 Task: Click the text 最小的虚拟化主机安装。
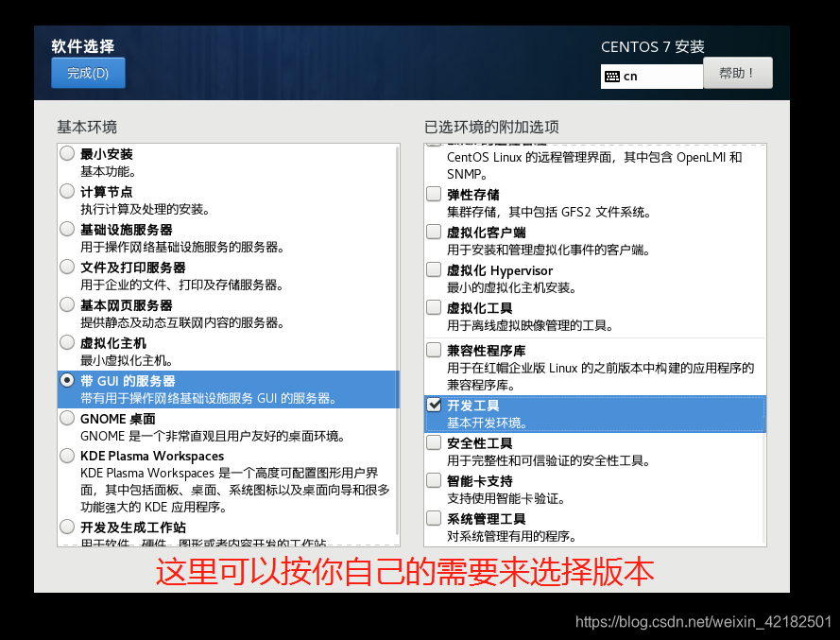click(512, 287)
